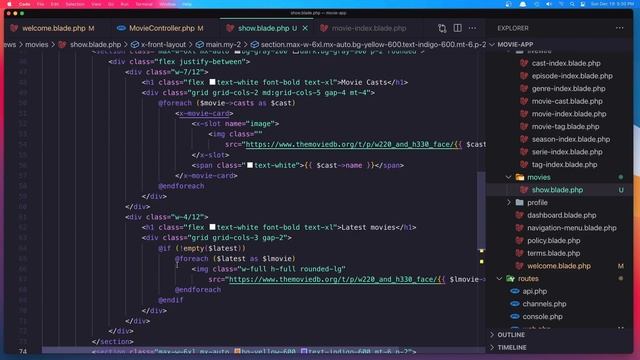Click the editor vertical scrollbar thumb
Screen dimensions: 640x360
pos(481,211)
